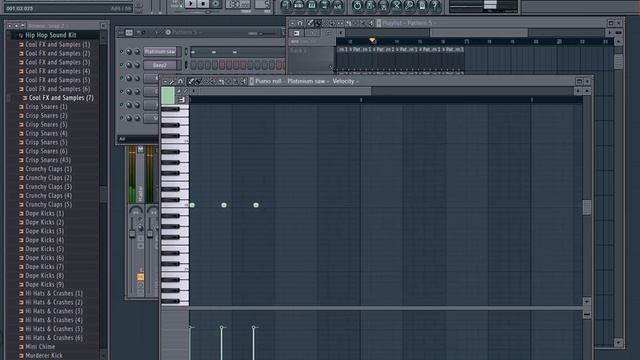Click the first note in Piano roll grid
Screen dimensions: 640x360
(x=192, y=205)
